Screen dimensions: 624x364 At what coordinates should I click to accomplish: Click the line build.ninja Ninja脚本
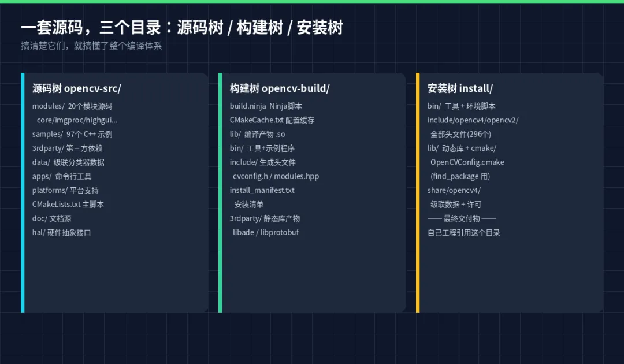click(x=266, y=106)
